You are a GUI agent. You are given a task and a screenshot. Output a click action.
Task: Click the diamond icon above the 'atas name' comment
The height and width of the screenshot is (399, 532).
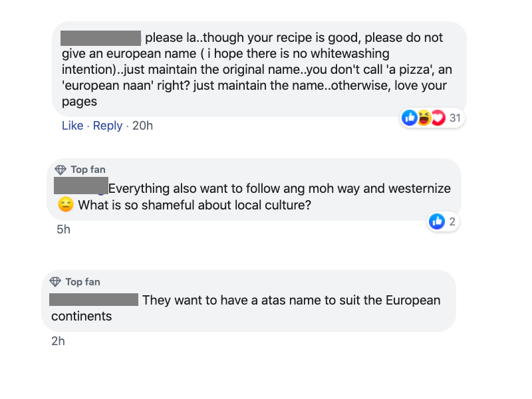point(55,282)
